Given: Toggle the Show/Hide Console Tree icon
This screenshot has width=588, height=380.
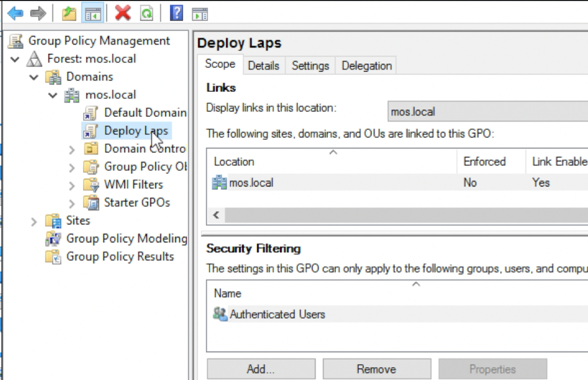Looking at the screenshot, I should pyautogui.click(x=93, y=13).
